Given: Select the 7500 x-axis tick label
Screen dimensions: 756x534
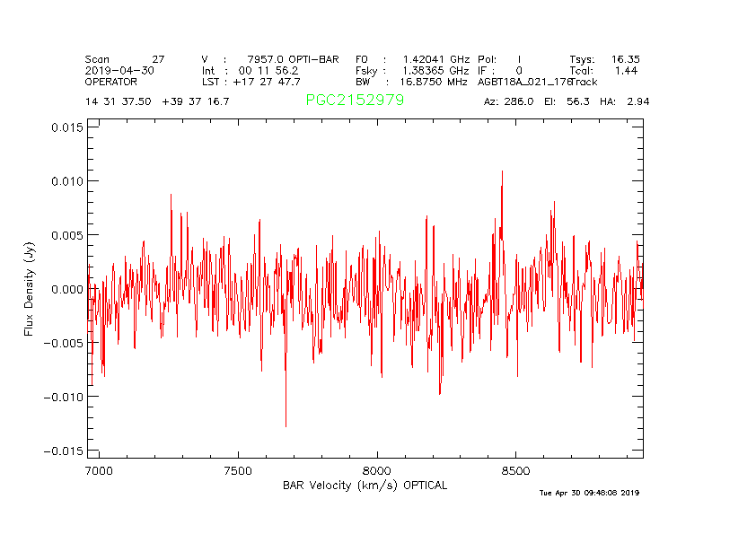Looking at the screenshot, I should 238,470.
